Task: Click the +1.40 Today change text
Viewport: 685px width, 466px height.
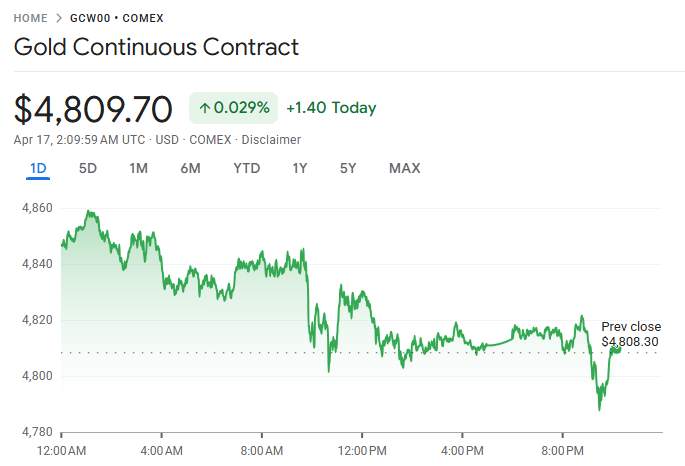Action: pos(331,108)
